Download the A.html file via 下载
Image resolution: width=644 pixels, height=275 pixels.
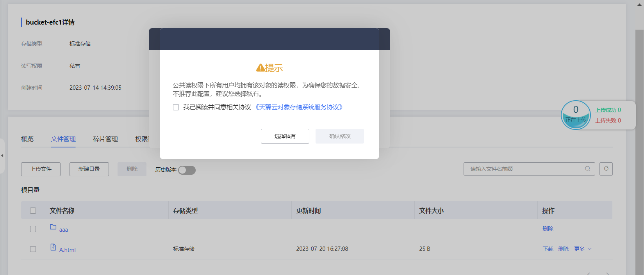(x=548, y=249)
